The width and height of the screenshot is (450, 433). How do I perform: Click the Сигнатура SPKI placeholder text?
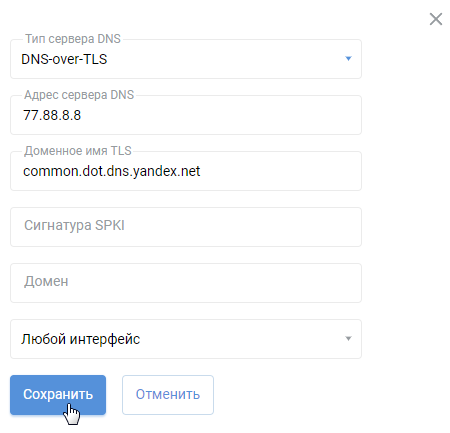click(74, 225)
